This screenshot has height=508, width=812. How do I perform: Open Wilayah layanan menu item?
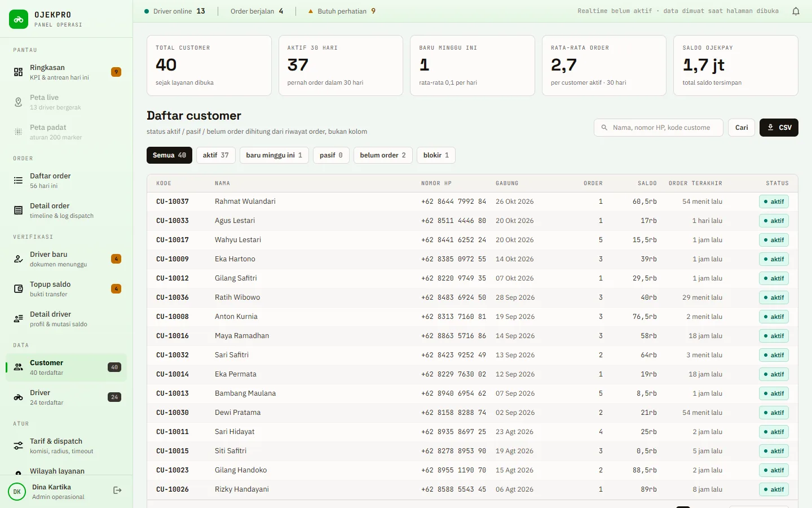click(x=66, y=471)
